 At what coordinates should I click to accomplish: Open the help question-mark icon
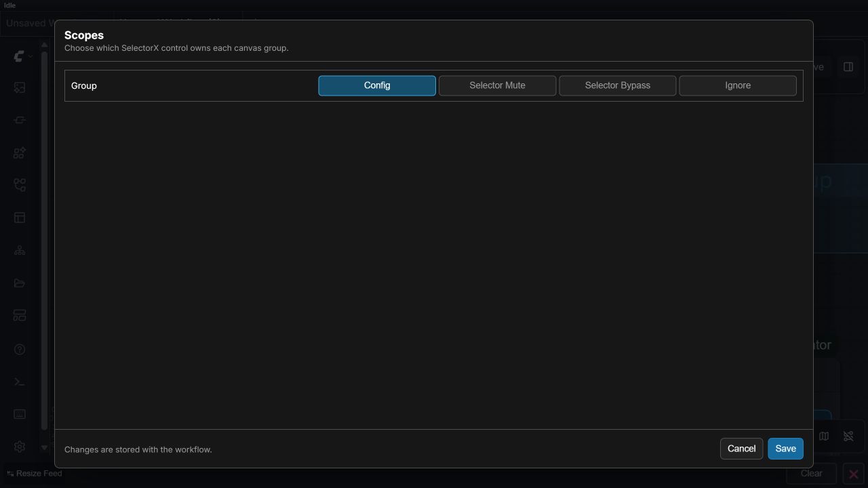[20, 350]
